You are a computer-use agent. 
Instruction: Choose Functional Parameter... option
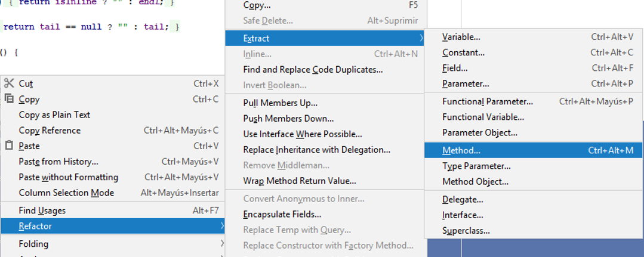pos(487,101)
